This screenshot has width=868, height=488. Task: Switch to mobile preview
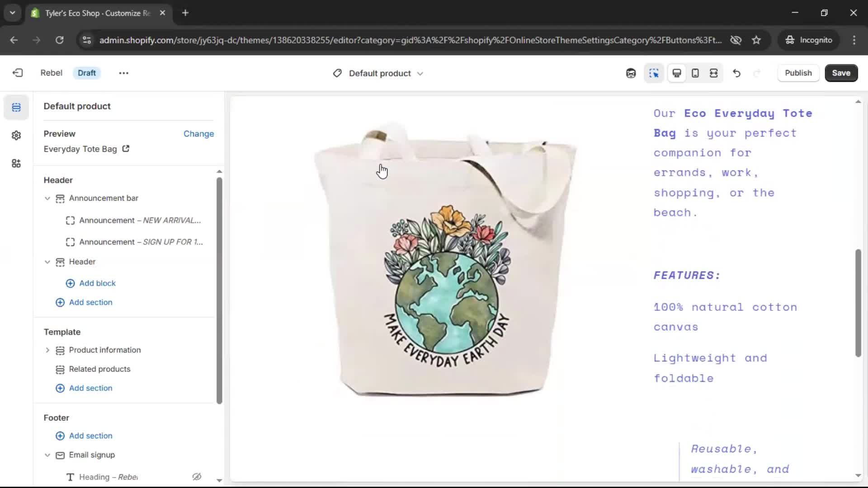pyautogui.click(x=695, y=73)
